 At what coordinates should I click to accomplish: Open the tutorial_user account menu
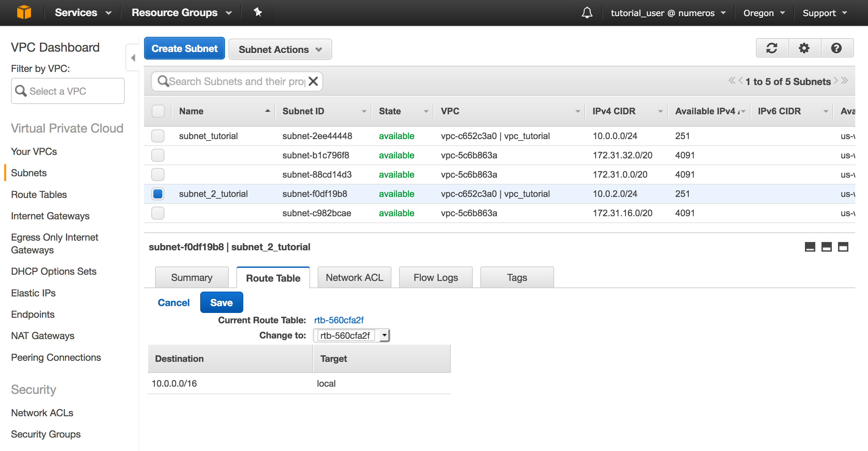[x=668, y=13]
